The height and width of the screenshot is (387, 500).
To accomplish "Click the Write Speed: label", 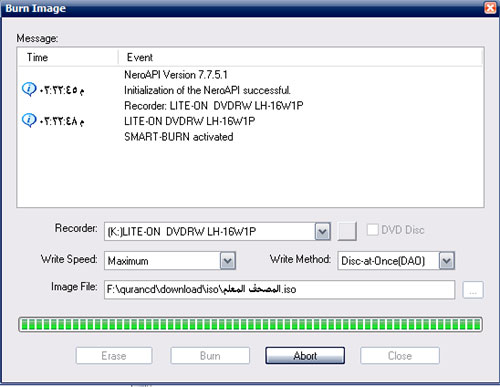I will (x=69, y=259).
